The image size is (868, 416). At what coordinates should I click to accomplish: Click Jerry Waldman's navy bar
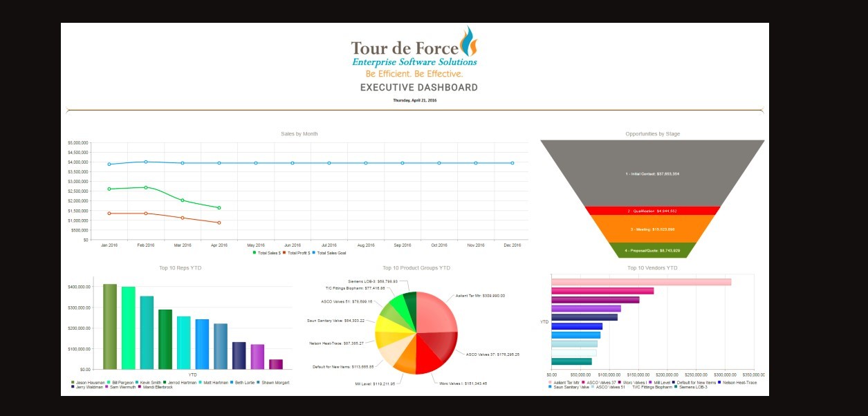[x=239, y=356]
